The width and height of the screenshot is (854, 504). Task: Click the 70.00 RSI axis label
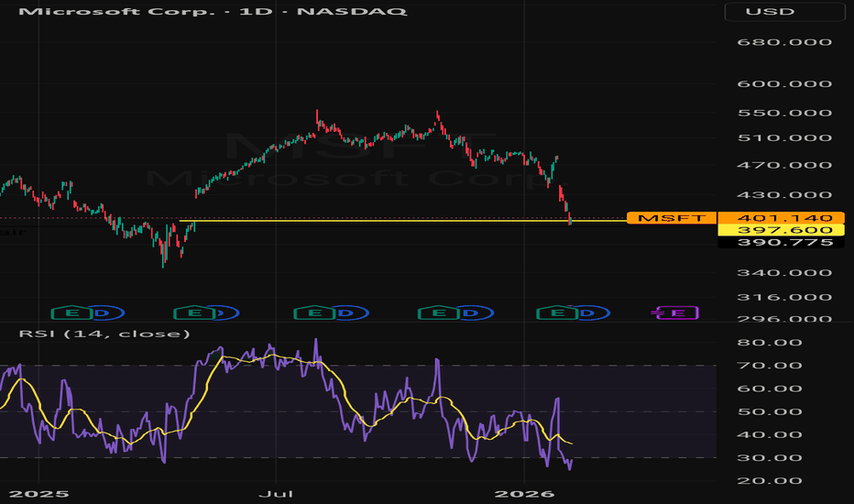pos(770,366)
